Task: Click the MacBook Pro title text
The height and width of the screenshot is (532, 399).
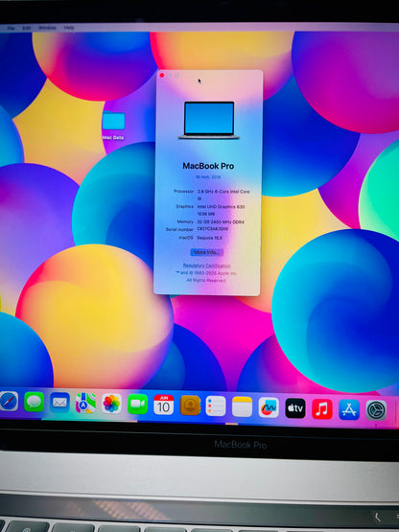Action: click(208, 166)
